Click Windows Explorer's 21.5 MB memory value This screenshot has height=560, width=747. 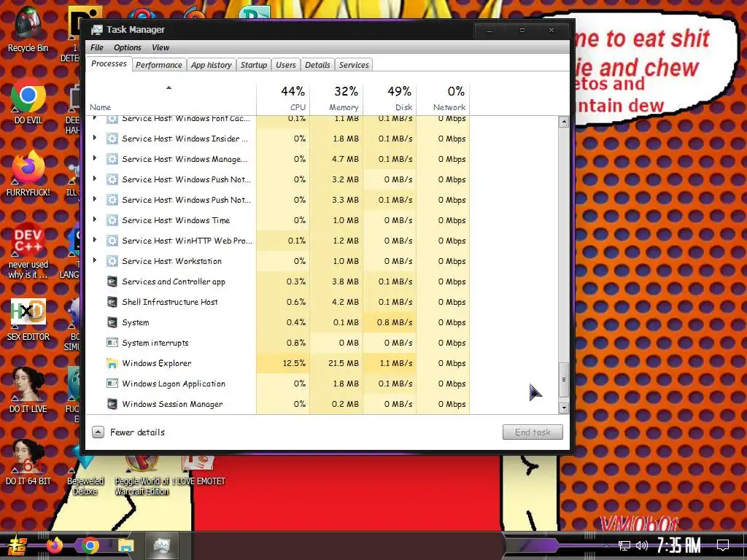point(344,363)
